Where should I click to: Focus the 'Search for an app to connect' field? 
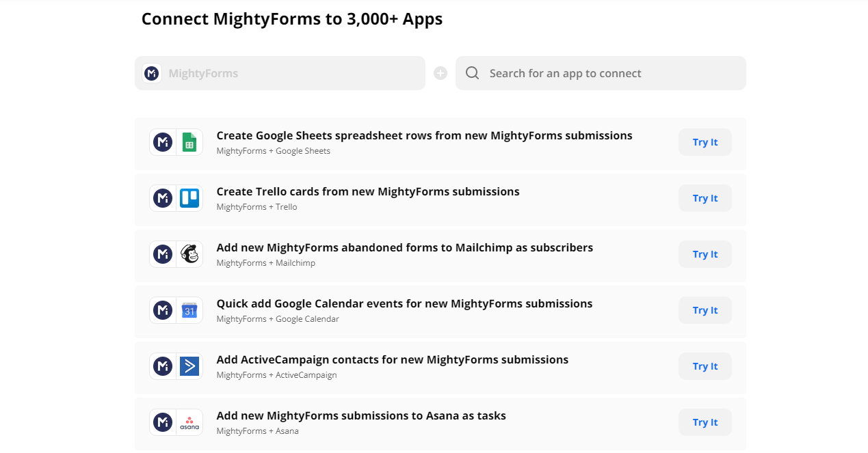tap(601, 73)
